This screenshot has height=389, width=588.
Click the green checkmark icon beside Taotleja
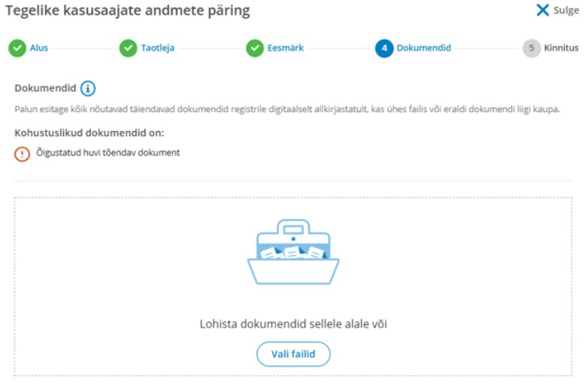(129, 48)
